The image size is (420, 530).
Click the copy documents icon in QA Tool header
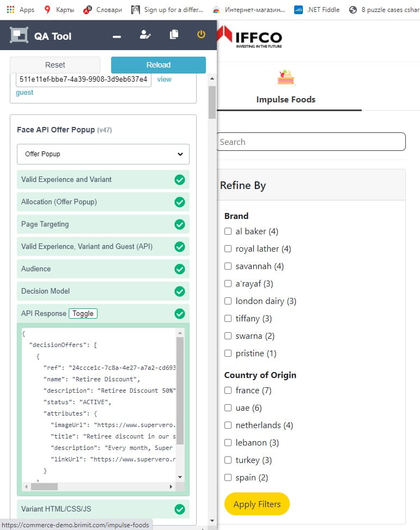tap(174, 34)
